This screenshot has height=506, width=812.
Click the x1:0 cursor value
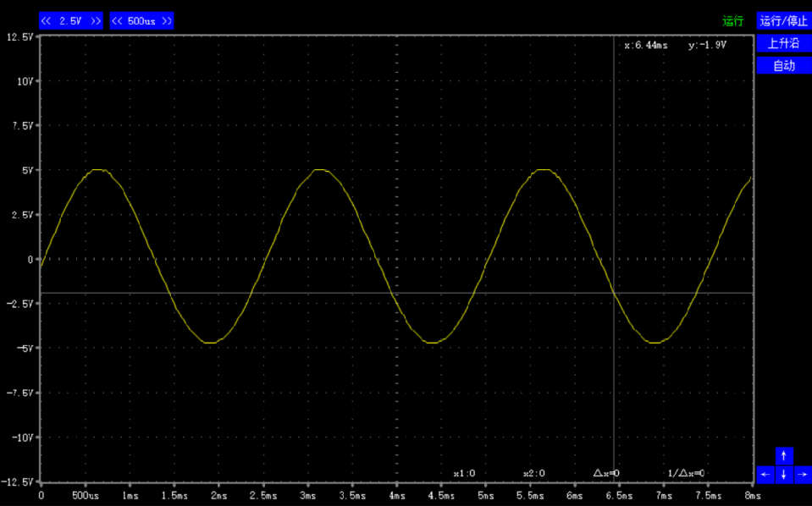coord(465,473)
